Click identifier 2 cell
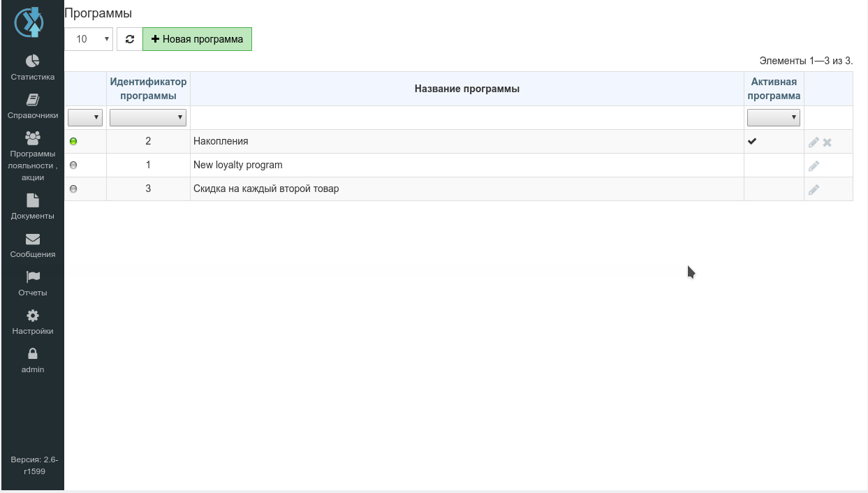This screenshot has height=493, width=868. tap(148, 141)
